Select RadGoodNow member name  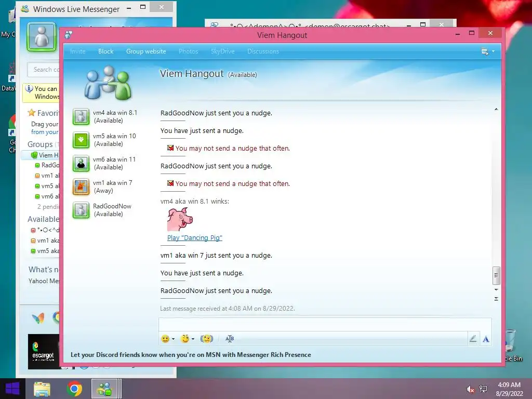coord(112,206)
